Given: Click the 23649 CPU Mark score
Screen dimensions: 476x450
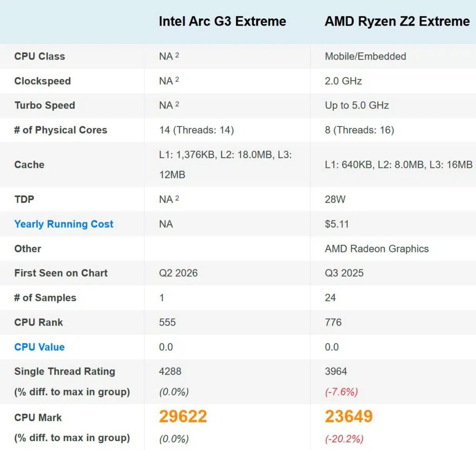Looking at the screenshot, I should click(x=349, y=416).
